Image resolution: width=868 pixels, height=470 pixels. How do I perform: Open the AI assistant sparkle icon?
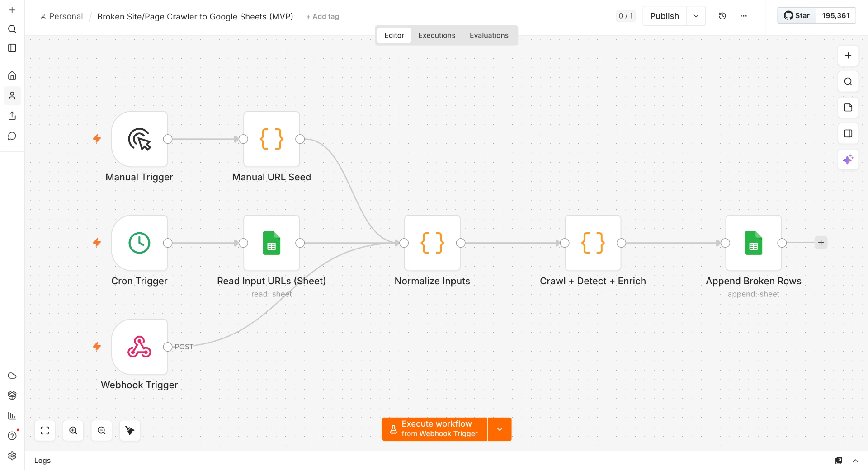pyautogui.click(x=848, y=160)
